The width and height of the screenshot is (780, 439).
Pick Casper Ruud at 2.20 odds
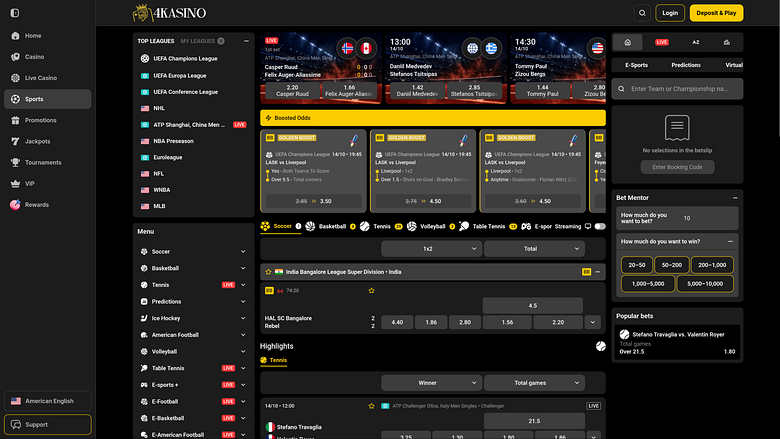[292, 90]
